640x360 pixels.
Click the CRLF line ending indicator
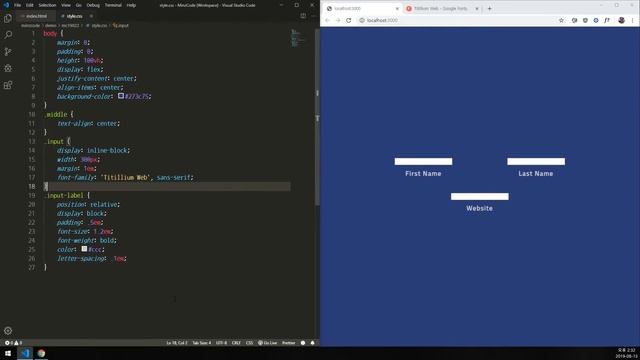tap(236, 343)
